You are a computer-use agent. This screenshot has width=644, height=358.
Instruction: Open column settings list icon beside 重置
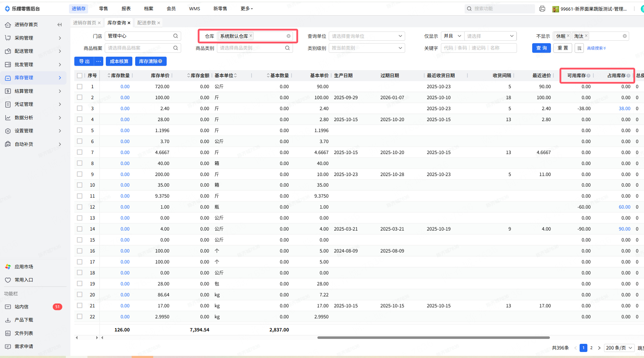tap(579, 48)
